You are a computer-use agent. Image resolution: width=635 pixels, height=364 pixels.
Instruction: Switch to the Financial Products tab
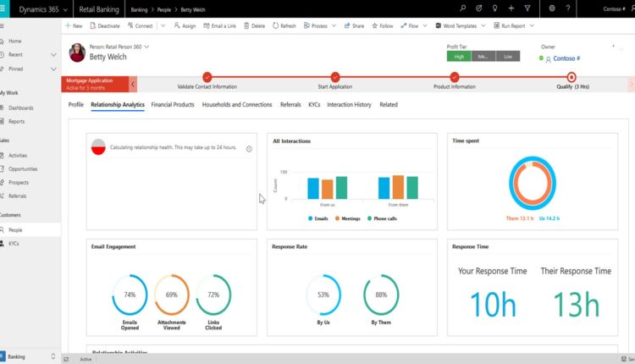click(x=173, y=105)
